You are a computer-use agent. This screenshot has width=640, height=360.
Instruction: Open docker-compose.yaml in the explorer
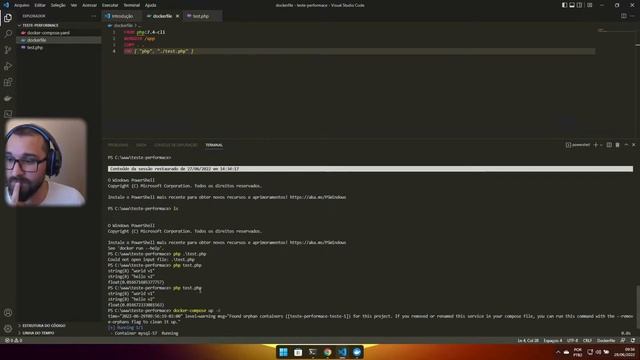coord(59,33)
